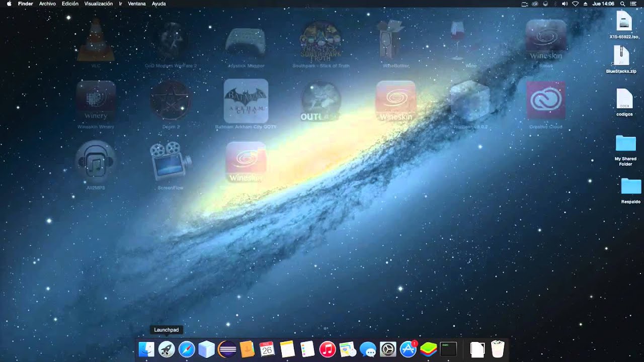The width and height of the screenshot is (644, 362).
Task: Open the Finder menu
Action: point(26,4)
